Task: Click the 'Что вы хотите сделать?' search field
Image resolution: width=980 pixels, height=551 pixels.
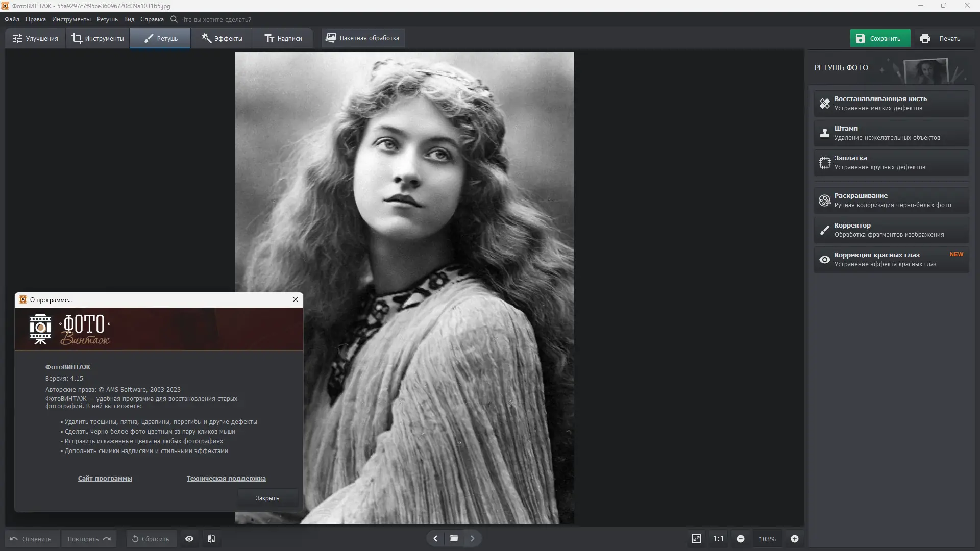Action: click(216, 19)
